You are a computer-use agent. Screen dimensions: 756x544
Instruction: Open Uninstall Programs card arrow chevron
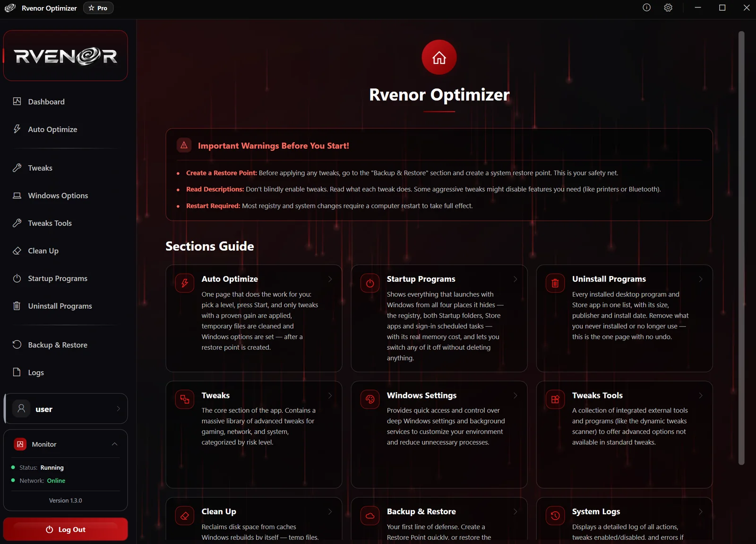click(x=700, y=279)
